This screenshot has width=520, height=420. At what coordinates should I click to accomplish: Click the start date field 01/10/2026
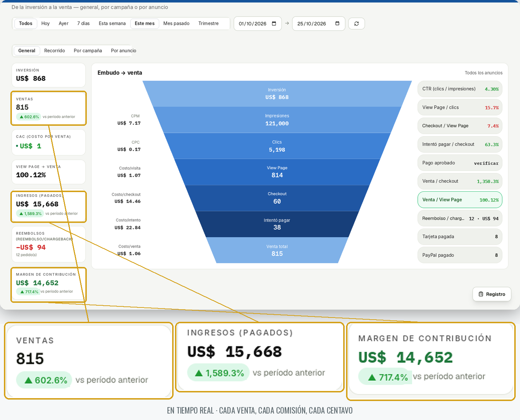click(257, 24)
